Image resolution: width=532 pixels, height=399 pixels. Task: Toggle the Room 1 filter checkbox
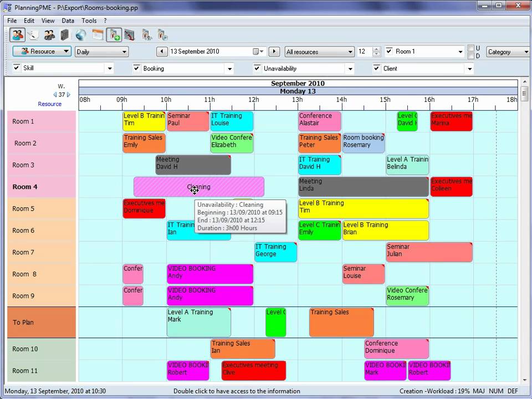389,51
